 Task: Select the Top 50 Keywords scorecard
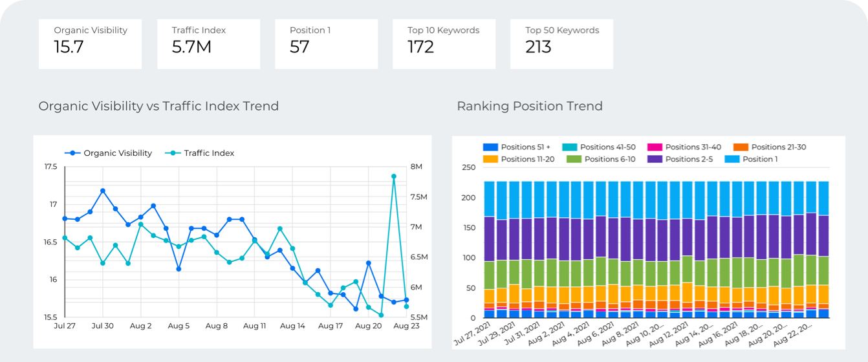[x=561, y=43]
